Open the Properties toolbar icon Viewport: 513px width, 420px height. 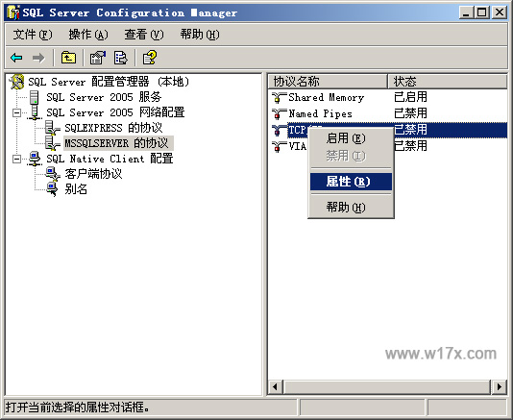pyautogui.click(x=97, y=58)
